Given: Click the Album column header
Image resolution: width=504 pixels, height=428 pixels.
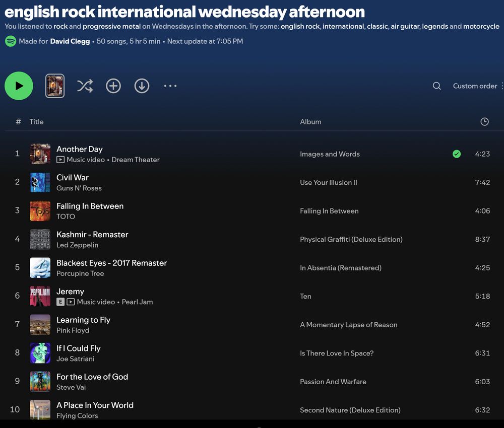Looking at the screenshot, I should [x=310, y=122].
